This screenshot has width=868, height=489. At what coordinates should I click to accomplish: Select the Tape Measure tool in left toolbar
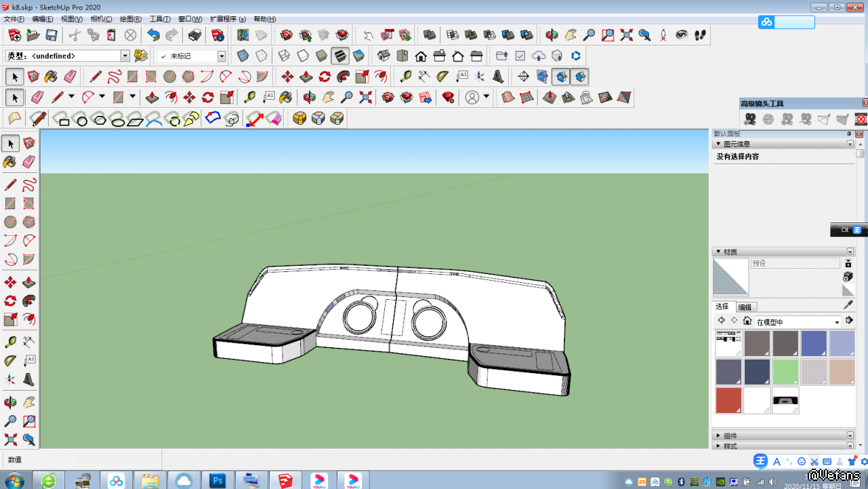10,343
